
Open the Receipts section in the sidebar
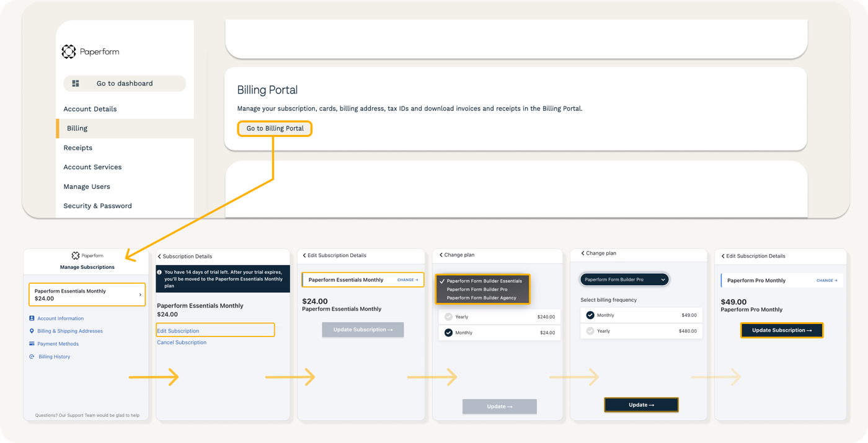pyautogui.click(x=77, y=147)
